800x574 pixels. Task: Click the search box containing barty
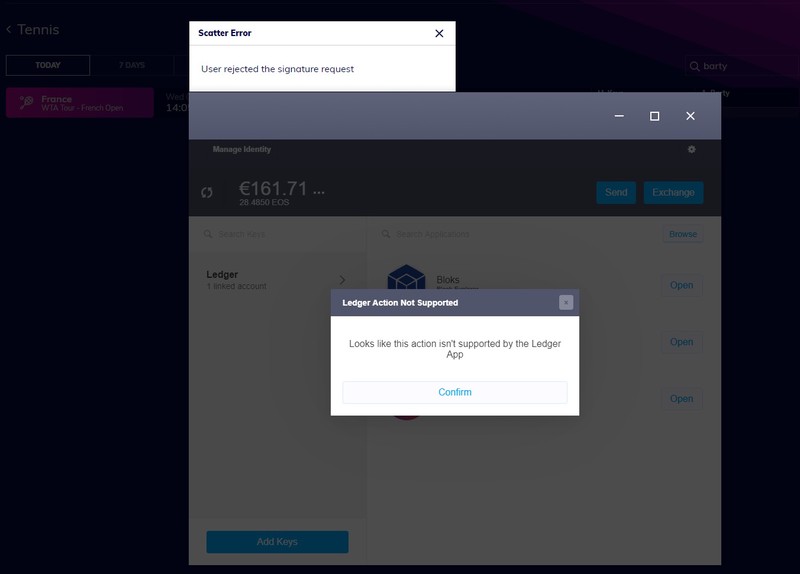click(742, 66)
